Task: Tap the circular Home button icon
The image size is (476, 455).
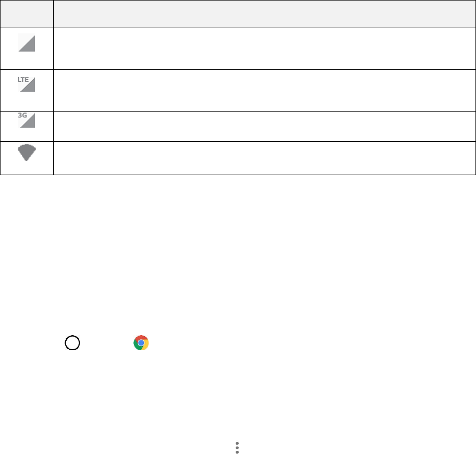Action: click(x=72, y=342)
